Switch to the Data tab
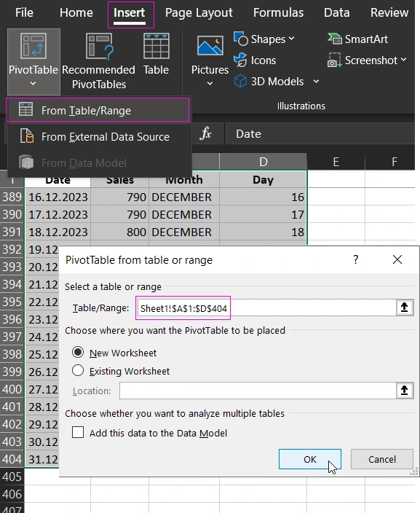Screen dimensions: 420x513 click(336, 13)
